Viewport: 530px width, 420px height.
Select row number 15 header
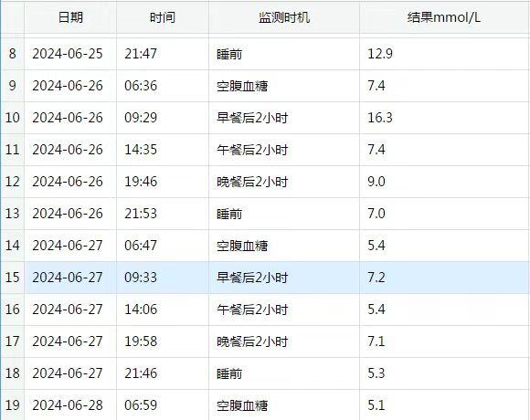point(13,278)
